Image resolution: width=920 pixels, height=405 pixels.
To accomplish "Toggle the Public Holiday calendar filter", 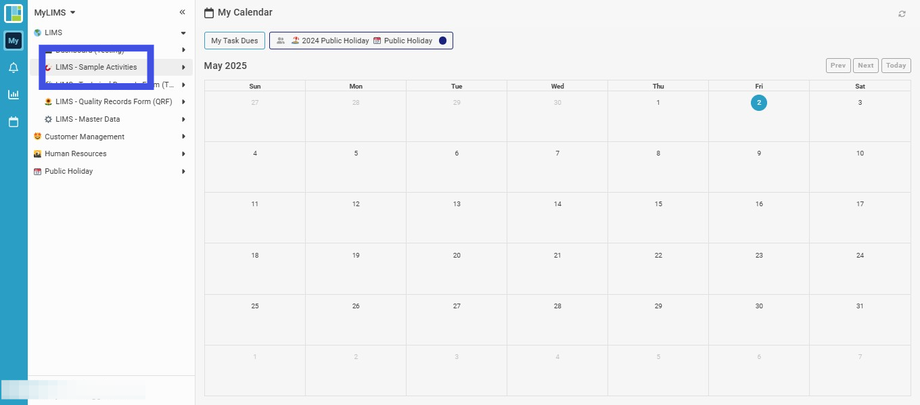I will (x=408, y=40).
